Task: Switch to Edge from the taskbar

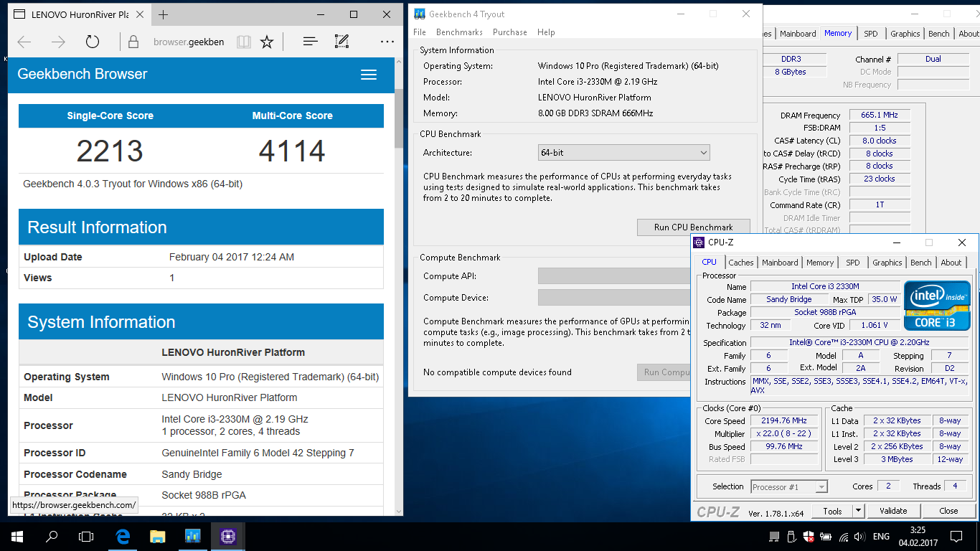Action: pyautogui.click(x=123, y=536)
